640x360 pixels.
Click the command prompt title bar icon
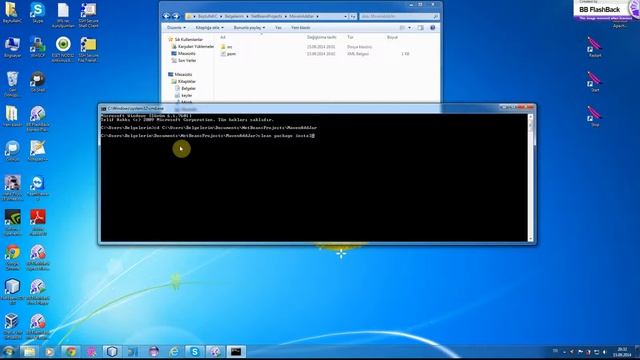pyautogui.click(x=104, y=109)
